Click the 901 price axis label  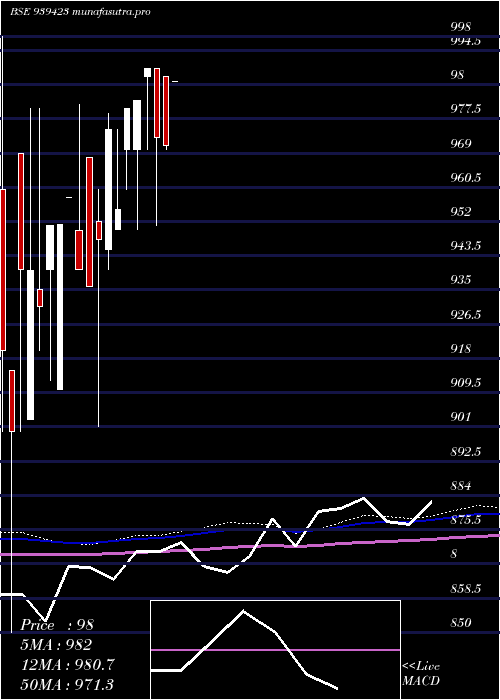pyautogui.click(x=460, y=417)
